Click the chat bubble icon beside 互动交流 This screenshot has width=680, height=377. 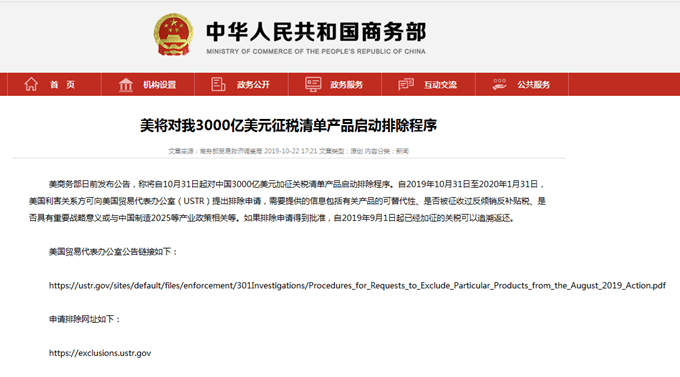tap(406, 84)
